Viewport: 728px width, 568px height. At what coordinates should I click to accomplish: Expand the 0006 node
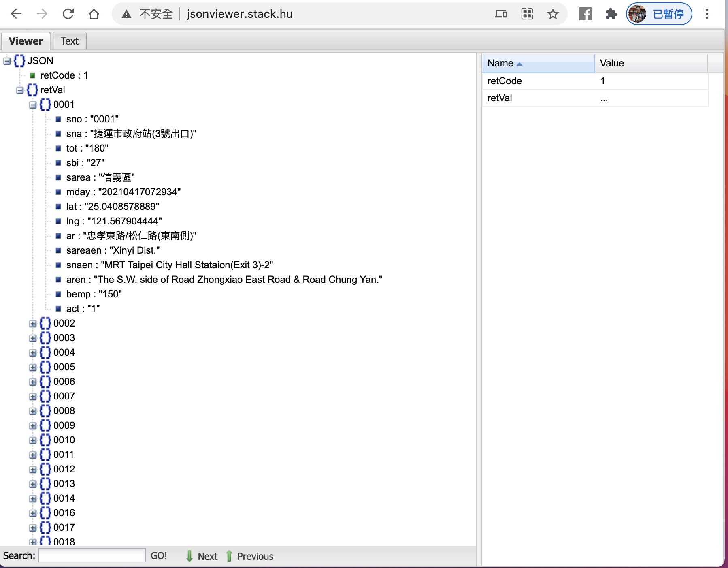pyautogui.click(x=33, y=382)
